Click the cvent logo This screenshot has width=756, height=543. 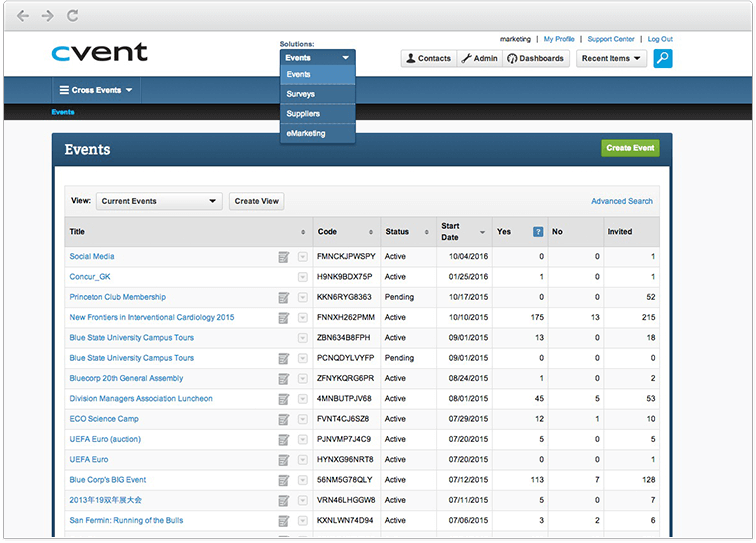[x=100, y=52]
